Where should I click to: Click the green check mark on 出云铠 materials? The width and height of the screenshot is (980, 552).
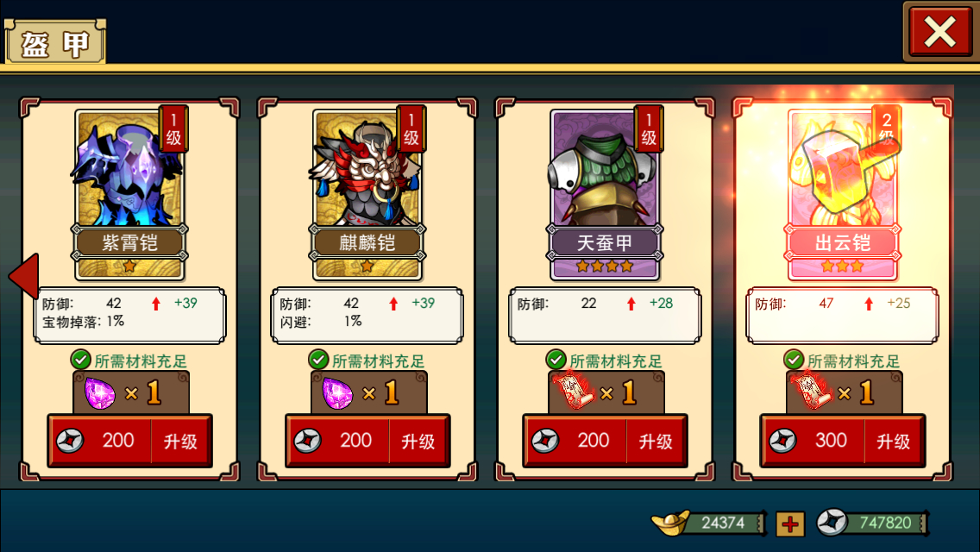coord(793,360)
